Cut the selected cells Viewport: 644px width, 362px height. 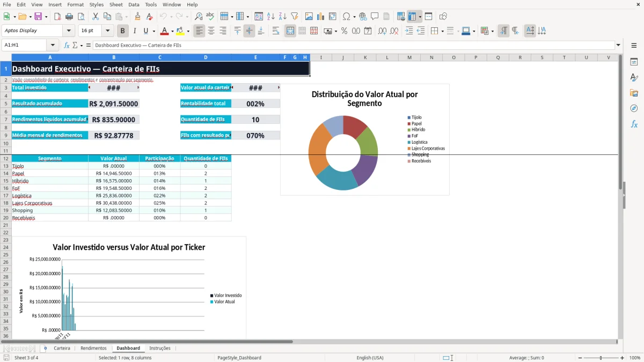tap(95, 17)
